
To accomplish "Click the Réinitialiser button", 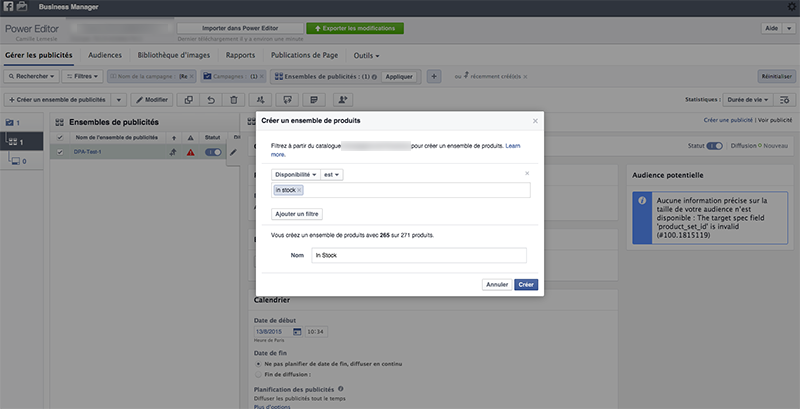I will coord(777,76).
